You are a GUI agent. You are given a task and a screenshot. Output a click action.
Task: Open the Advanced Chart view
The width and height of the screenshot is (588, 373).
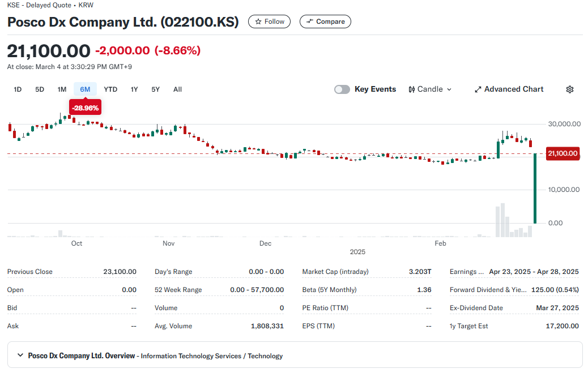click(x=509, y=89)
